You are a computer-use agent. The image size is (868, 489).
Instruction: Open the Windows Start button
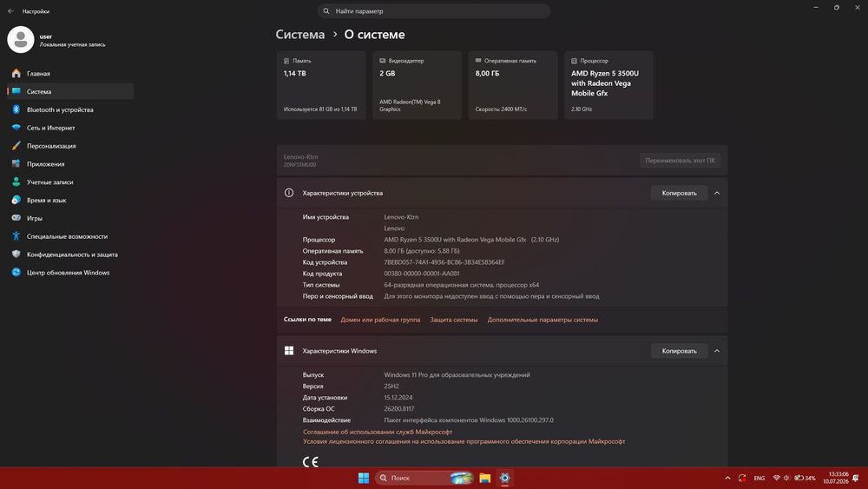(x=364, y=478)
